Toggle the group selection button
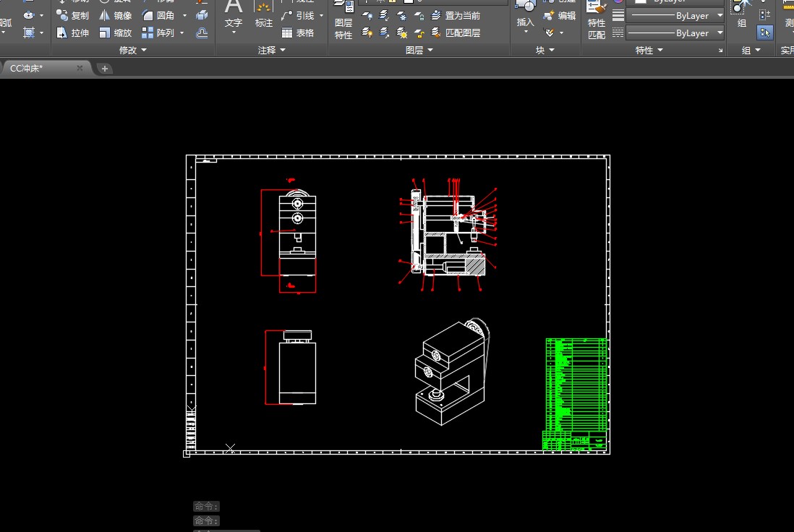The height and width of the screenshot is (532, 794). pos(764,33)
